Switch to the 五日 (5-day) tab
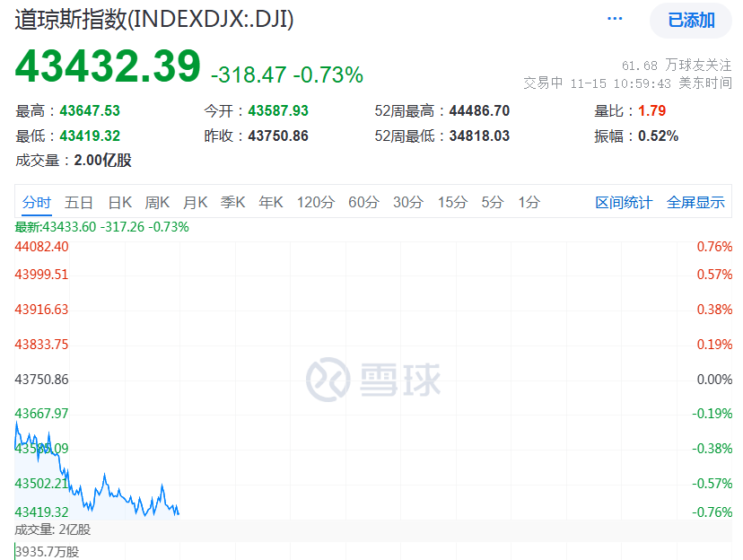Viewport: 743px width, 560px height. (x=80, y=203)
